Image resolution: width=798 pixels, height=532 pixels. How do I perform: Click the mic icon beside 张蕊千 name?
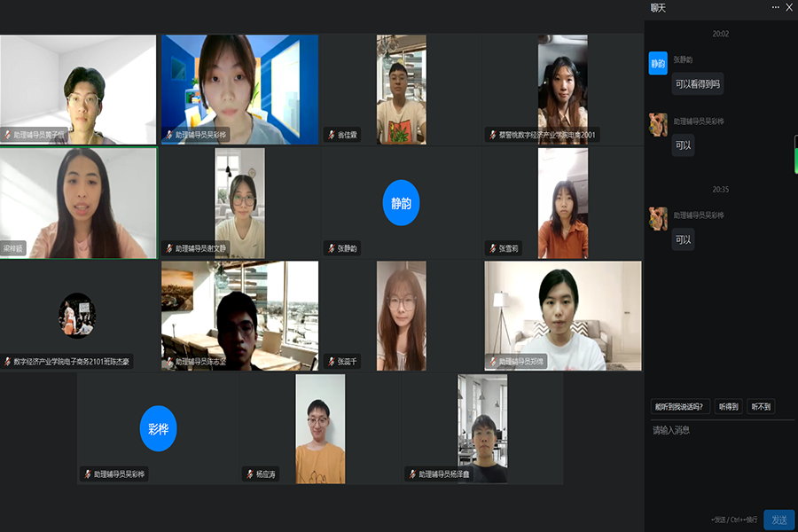click(x=330, y=362)
